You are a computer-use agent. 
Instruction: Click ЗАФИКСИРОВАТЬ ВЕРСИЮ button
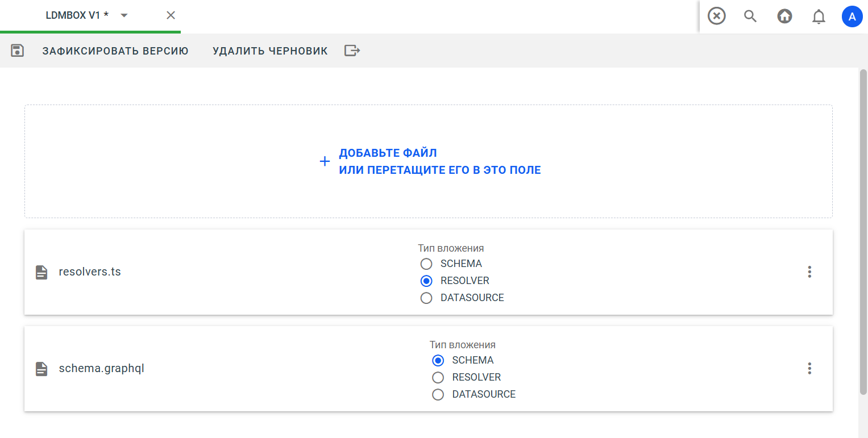(x=115, y=51)
